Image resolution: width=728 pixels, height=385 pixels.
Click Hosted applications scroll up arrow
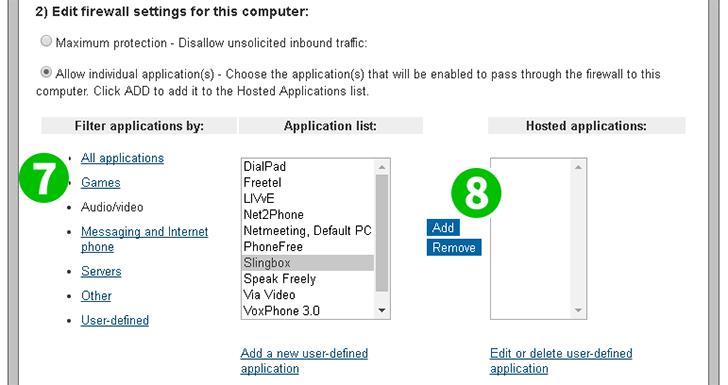point(578,167)
